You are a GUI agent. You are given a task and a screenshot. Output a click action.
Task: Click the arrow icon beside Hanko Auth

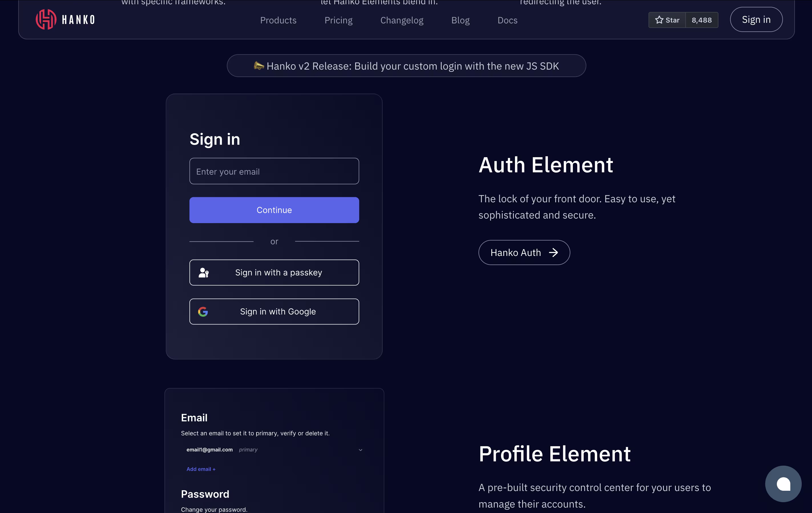coord(553,253)
